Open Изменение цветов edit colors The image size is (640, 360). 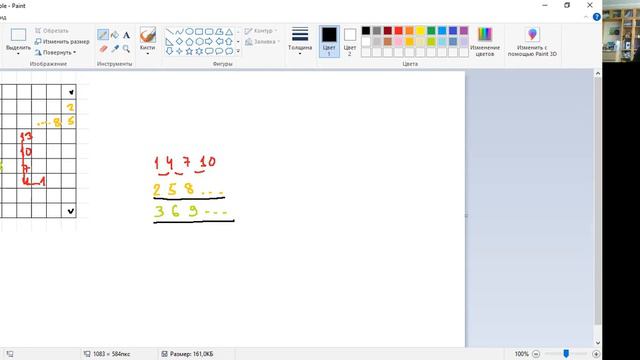485,42
